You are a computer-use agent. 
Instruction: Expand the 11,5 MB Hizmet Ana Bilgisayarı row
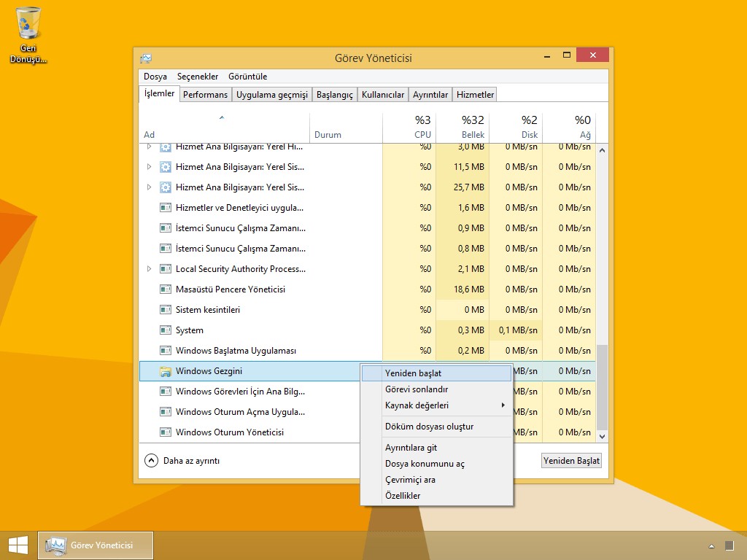(x=149, y=167)
